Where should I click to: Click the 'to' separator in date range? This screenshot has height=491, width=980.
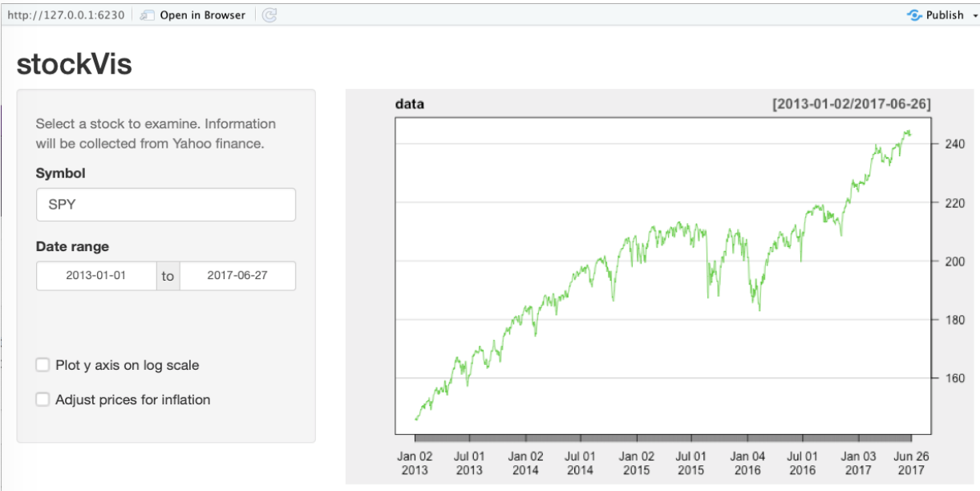[x=168, y=276]
